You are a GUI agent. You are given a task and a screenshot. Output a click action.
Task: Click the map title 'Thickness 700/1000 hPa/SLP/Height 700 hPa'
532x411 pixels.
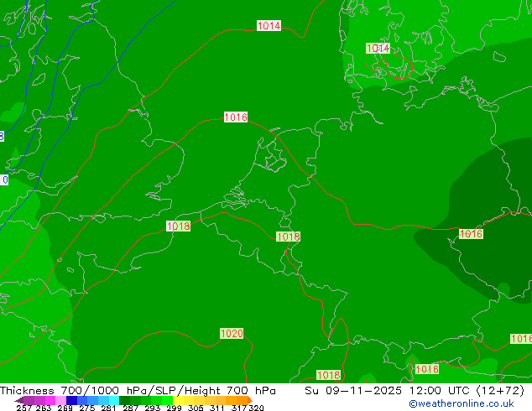pos(138,391)
